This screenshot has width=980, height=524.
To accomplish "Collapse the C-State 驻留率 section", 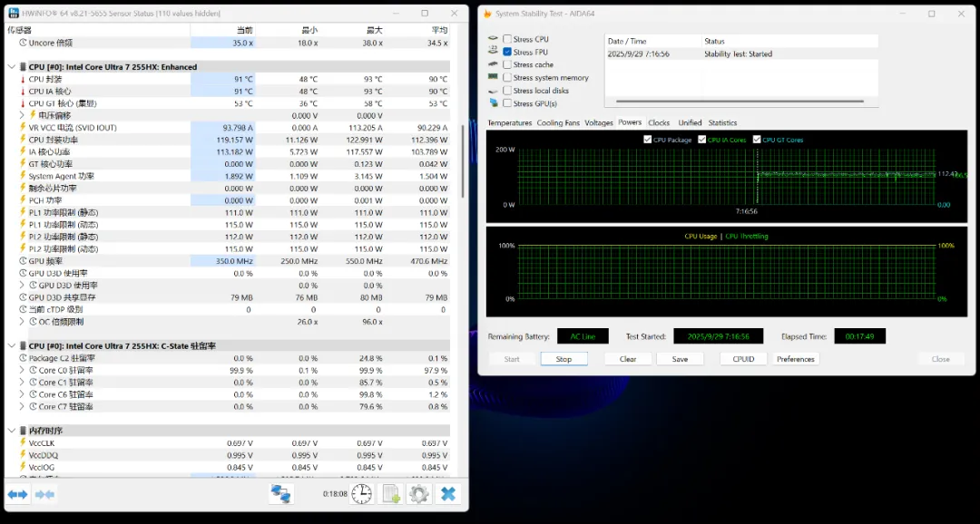I will coord(13,346).
